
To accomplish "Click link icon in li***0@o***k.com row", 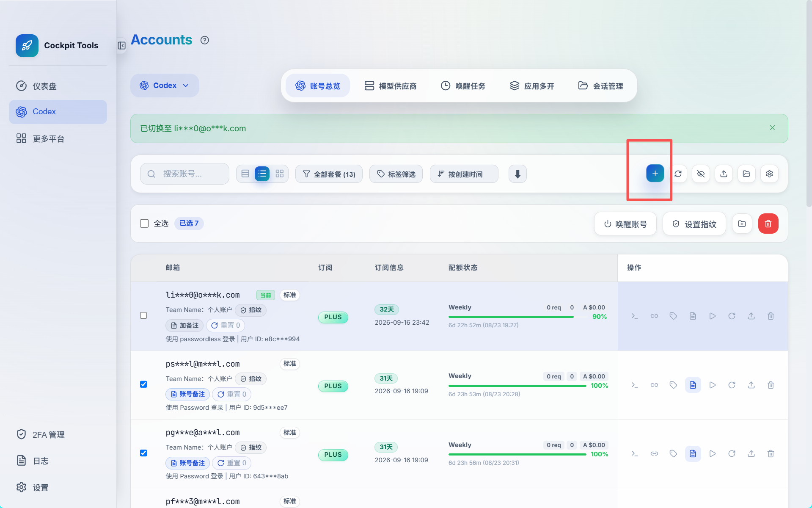I will tap(654, 316).
